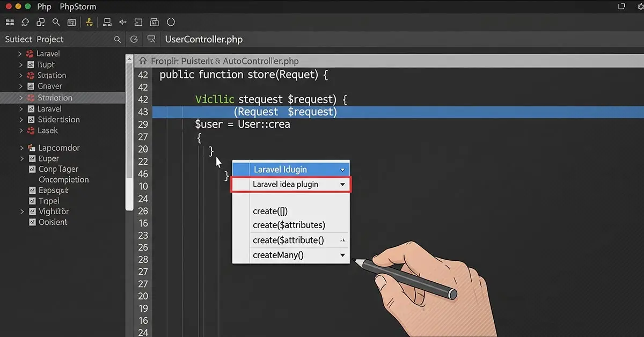644x337 pixels.
Task: Click the window icon at the menu bar's right end
Action: pyautogui.click(x=621, y=6)
